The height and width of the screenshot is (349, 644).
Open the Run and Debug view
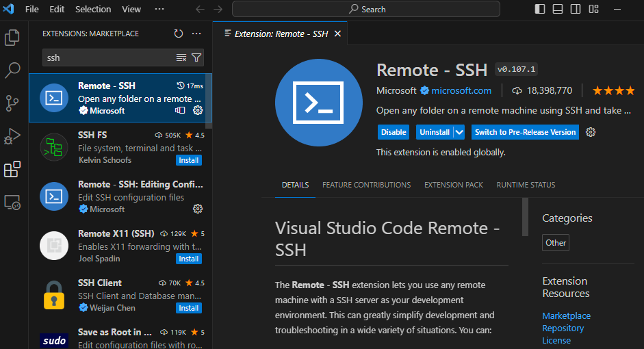[x=12, y=136]
